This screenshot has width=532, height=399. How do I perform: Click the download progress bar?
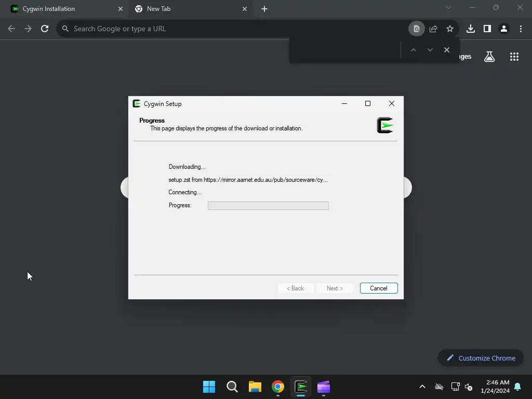point(268,206)
